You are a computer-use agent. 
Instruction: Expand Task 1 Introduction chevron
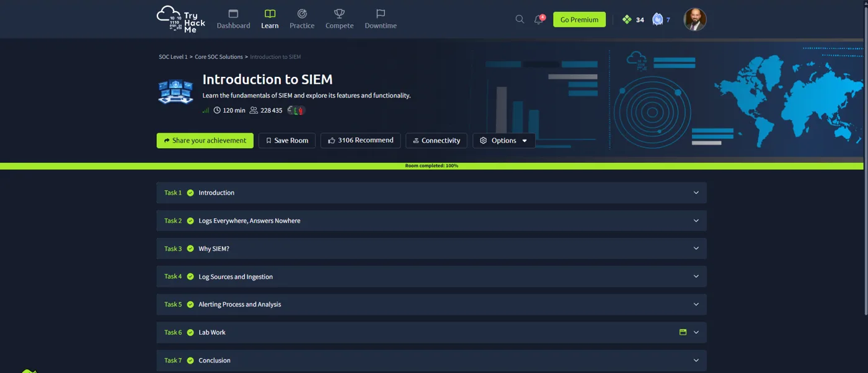[696, 193]
